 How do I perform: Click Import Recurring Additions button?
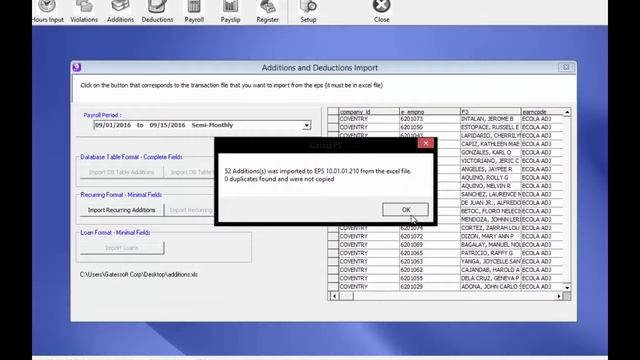[x=122, y=210]
